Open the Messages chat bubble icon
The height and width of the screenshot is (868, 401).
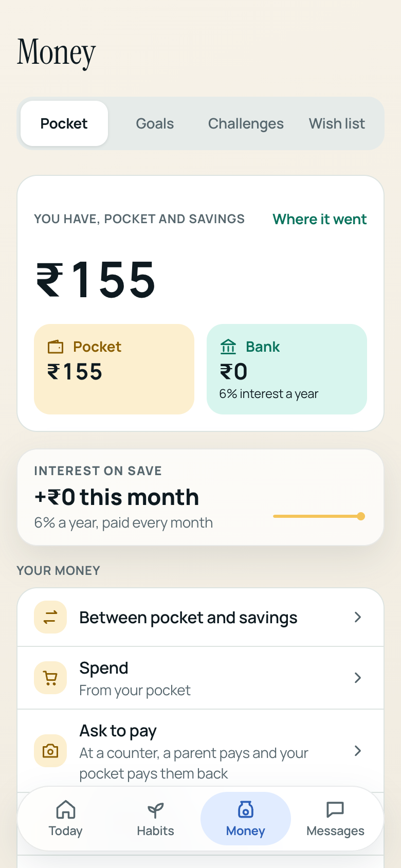coord(335,809)
